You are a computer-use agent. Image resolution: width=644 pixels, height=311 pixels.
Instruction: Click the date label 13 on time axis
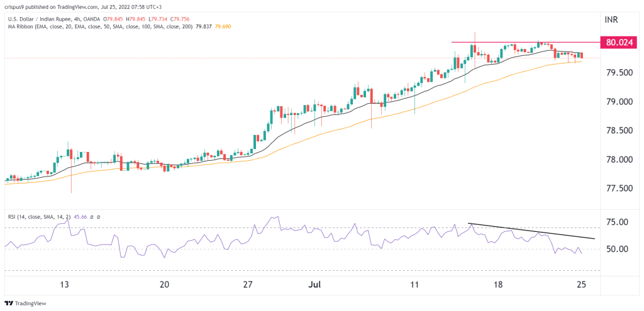(x=65, y=285)
